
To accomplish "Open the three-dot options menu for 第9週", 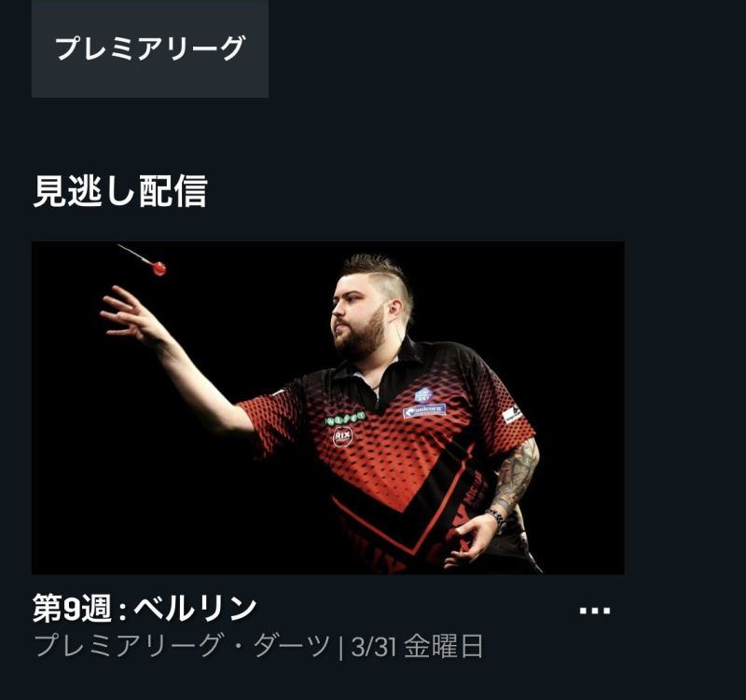I will (595, 611).
